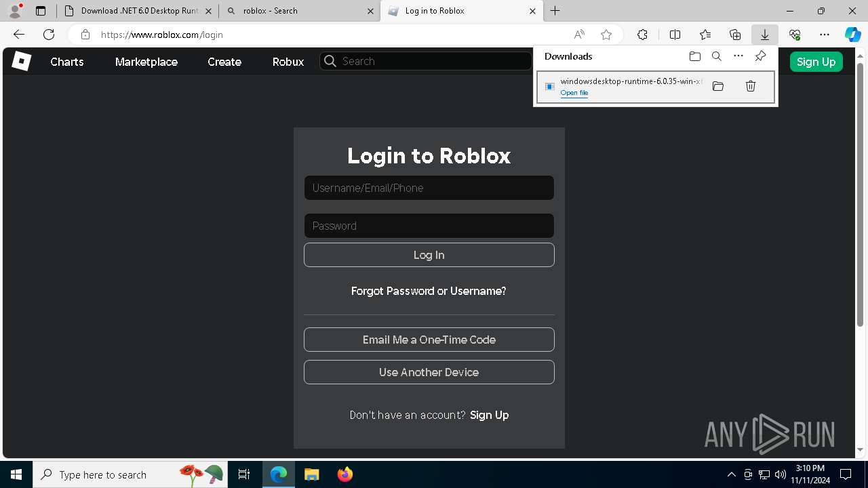Delete the windowsdesktop-runtime download
868x488 pixels.
click(x=751, y=86)
